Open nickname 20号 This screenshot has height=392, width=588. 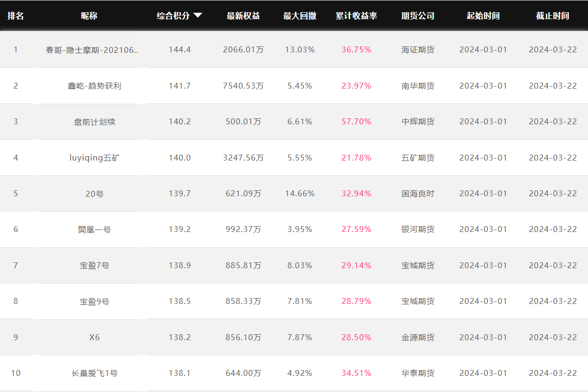(95, 194)
